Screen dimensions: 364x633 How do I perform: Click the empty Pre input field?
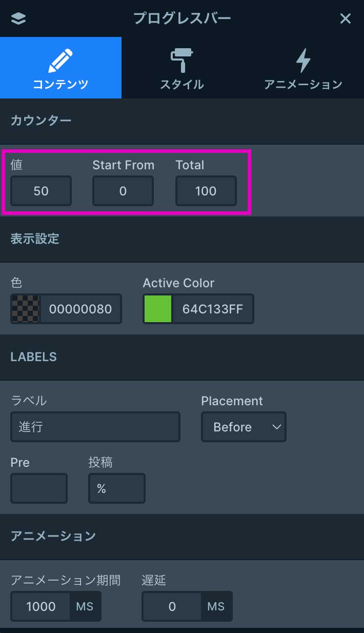39,488
